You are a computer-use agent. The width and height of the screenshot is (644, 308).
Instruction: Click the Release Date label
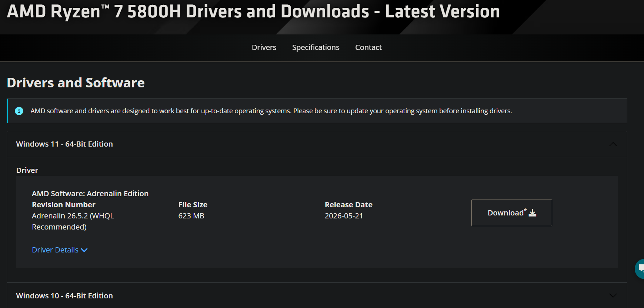coord(348,205)
